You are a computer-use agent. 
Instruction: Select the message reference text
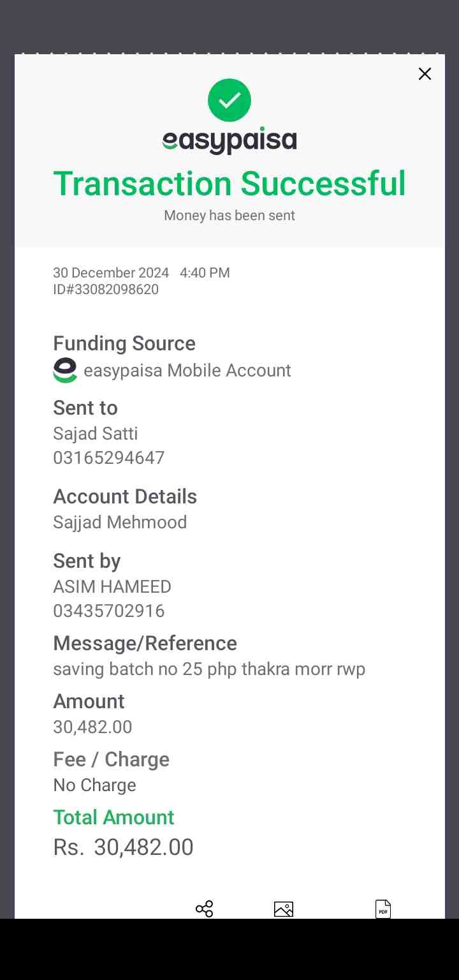(x=209, y=669)
